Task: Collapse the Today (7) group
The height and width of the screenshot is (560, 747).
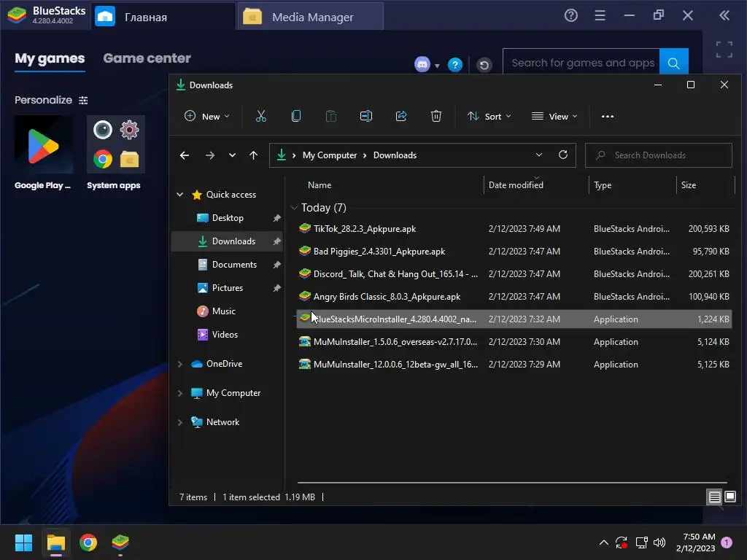Action: click(294, 208)
